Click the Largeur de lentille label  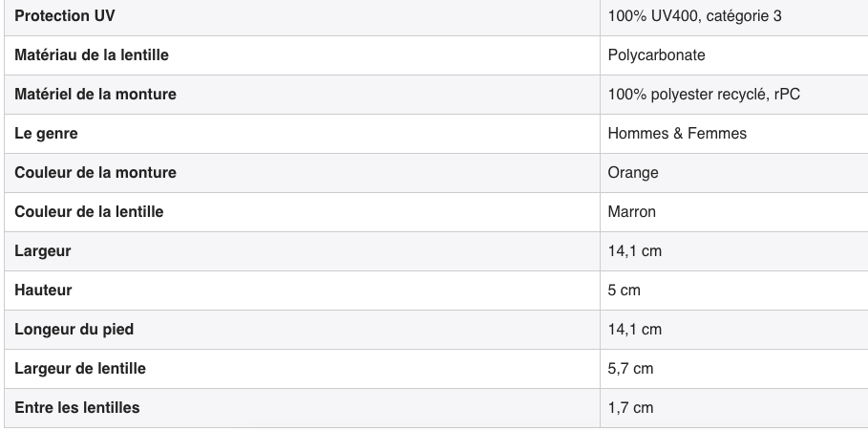(79, 368)
